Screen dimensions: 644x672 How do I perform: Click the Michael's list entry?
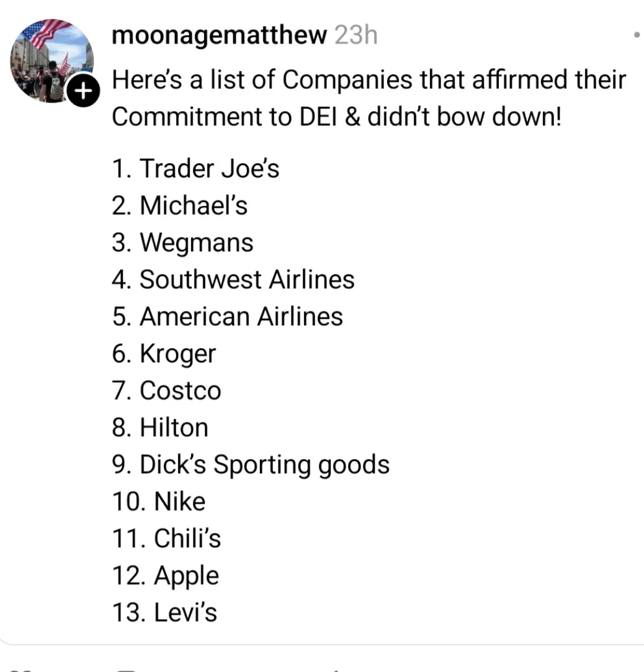[x=179, y=205]
